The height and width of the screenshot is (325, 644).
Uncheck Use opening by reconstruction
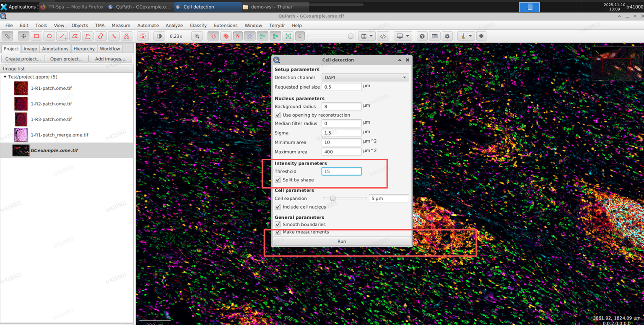pyautogui.click(x=278, y=115)
